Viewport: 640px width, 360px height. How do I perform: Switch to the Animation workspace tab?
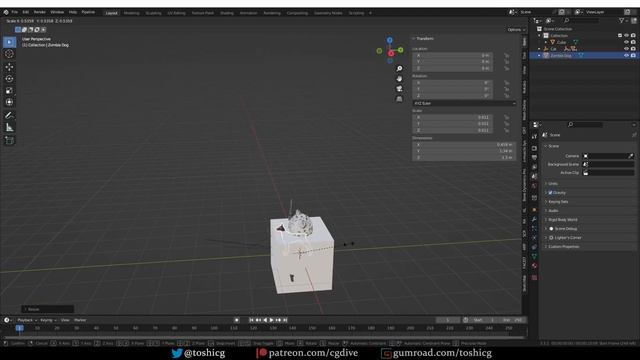pyautogui.click(x=249, y=13)
